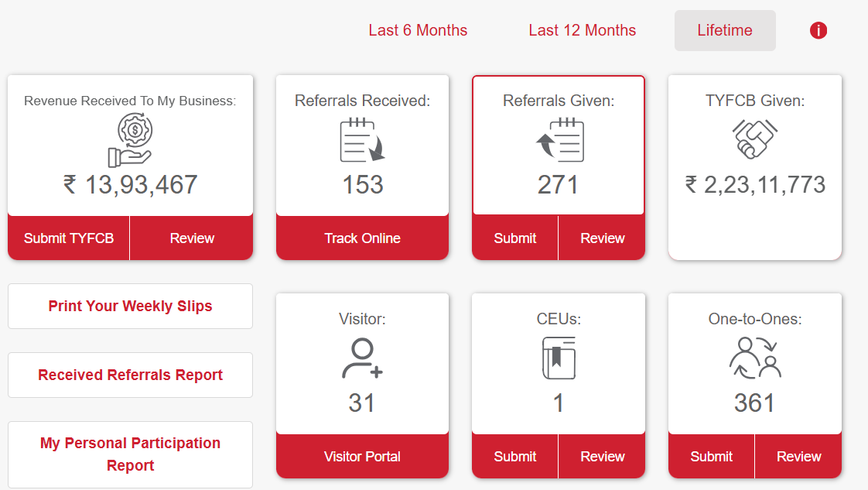This screenshot has height=490, width=868.
Task: Open the Received Referrals Report
Action: (x=129, y=375)
